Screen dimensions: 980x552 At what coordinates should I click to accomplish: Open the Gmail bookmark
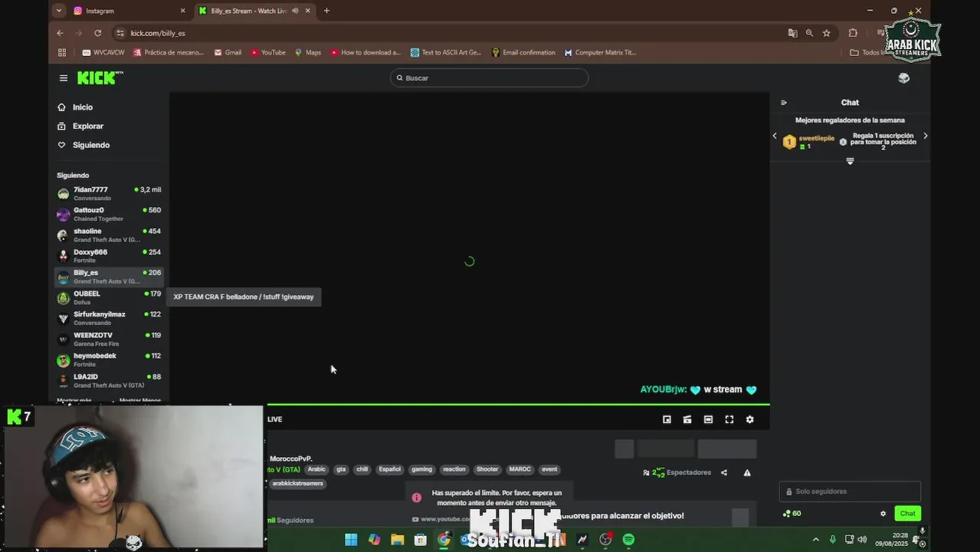(x=228, y=52)
